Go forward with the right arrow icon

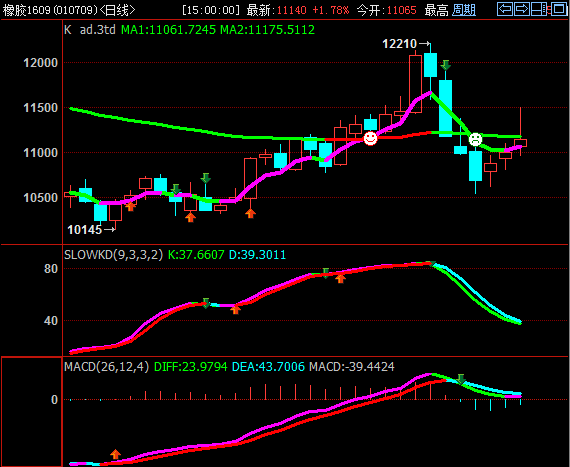522,9
